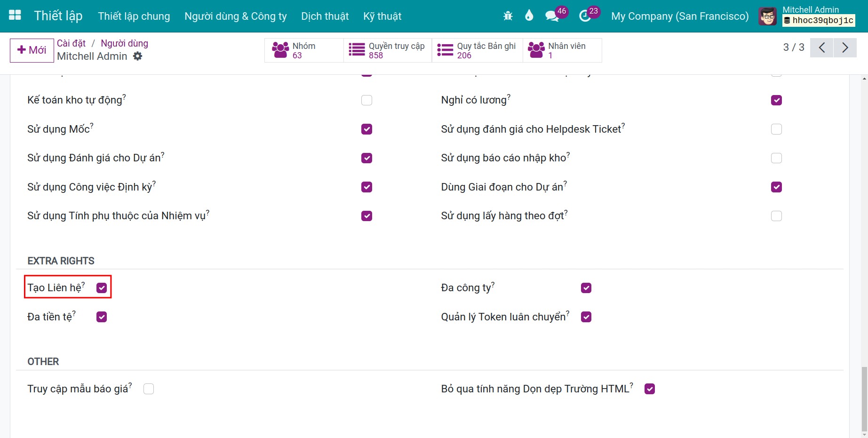Image resolution: width=868 pixels, height=438 pixels.
Task: Click the OTHER section heading
Action: pos(43,362)
